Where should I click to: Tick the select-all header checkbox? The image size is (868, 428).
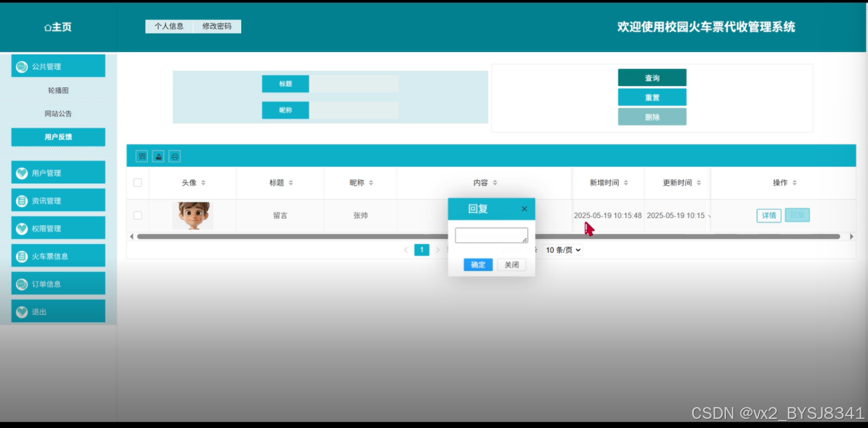click(x=137, y=182)
